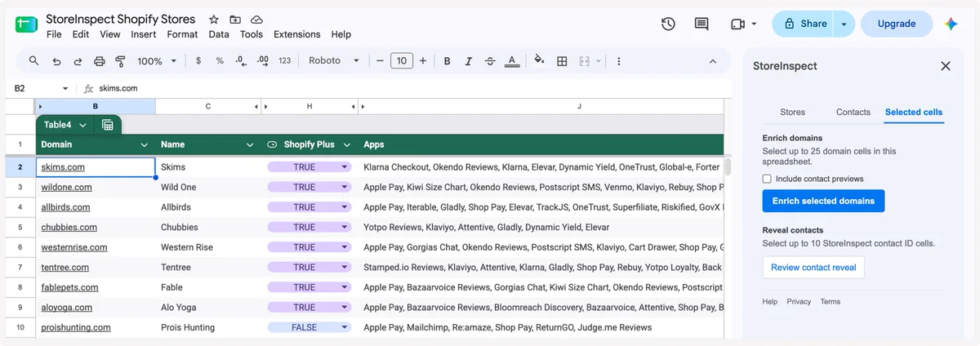Toggle italic formatting
Image resolution: width=980 pixels, height=346 pixels.
pyautogui.click(x=469, y=61)
